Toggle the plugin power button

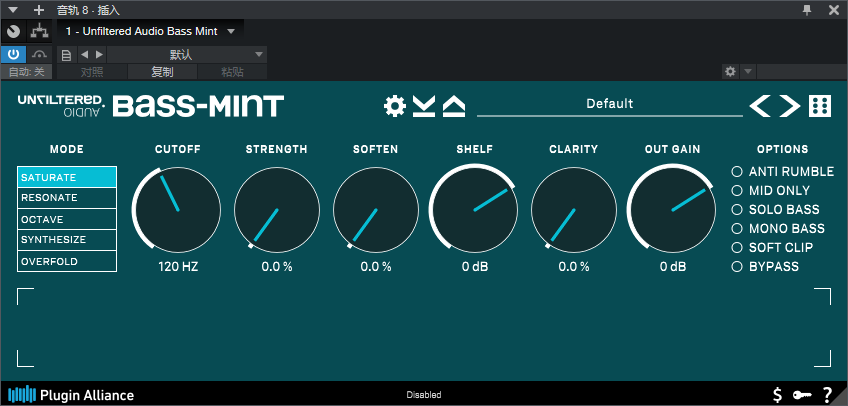14,54
